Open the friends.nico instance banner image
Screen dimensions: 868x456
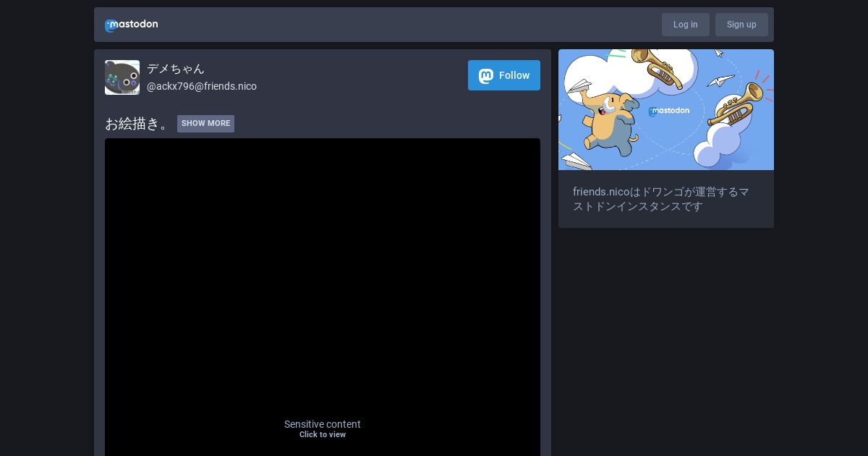tap(666, 109)
